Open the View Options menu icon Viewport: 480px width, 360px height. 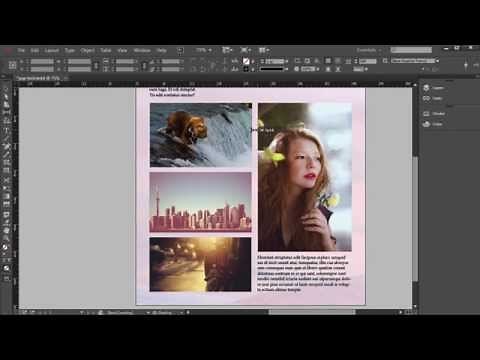pyautogui.click(x=227, y=50)
